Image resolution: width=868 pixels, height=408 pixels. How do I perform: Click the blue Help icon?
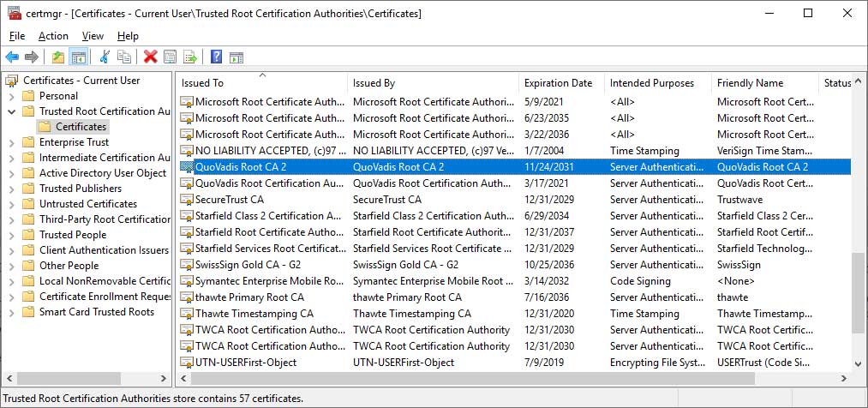click(x=216, y=57)
